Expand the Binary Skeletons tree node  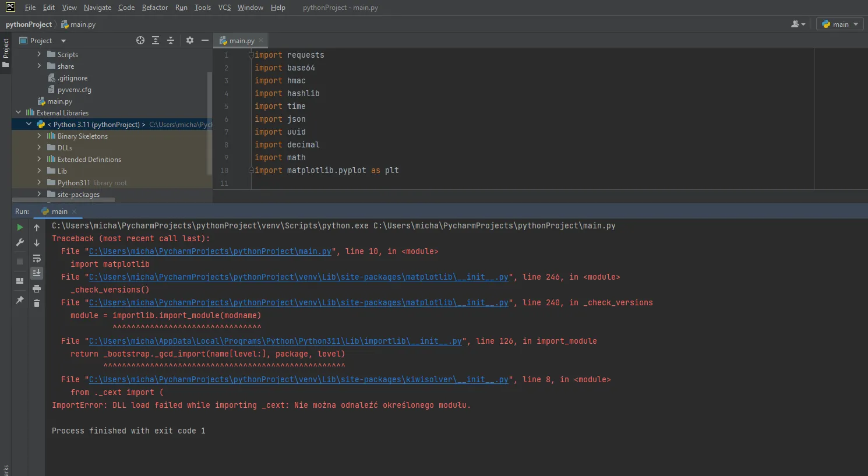pyautogui.click(x=39, y=136)
